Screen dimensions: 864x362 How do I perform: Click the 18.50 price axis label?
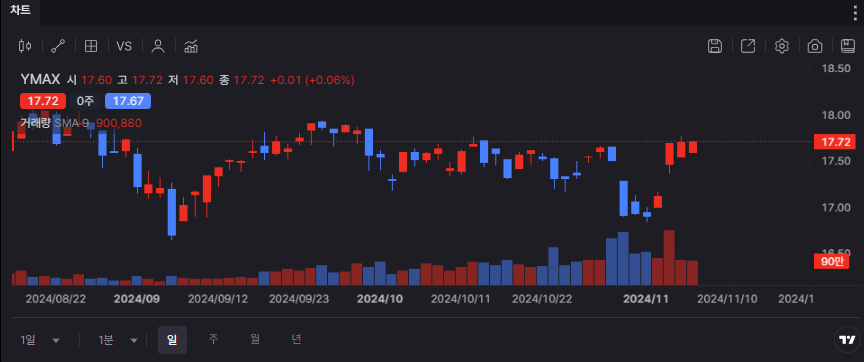tap(836, 69)
